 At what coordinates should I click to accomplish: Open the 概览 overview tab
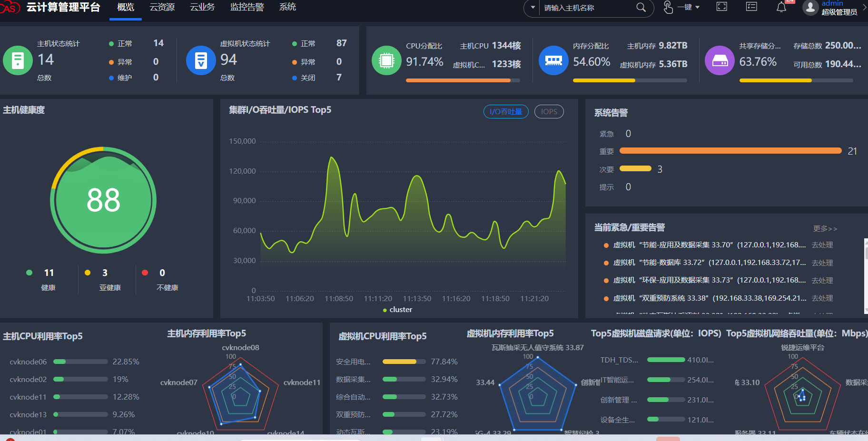pyautogui.click(x=126, y=7)
